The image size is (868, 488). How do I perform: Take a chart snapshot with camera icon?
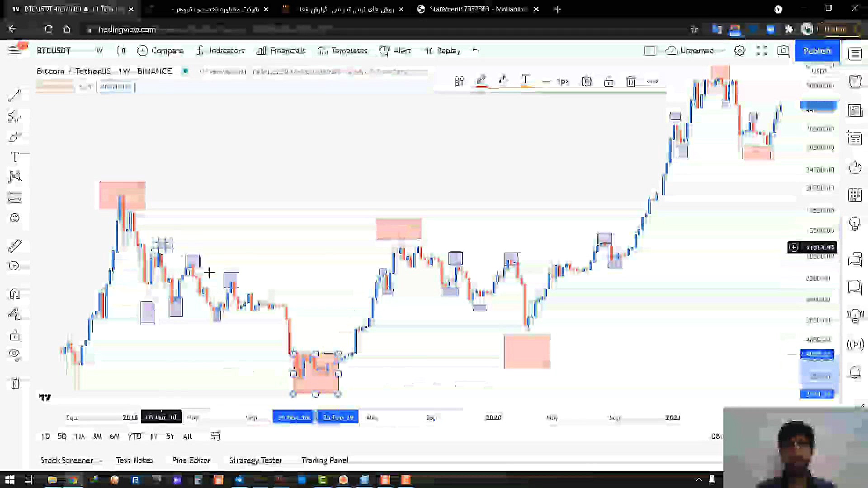783,51
